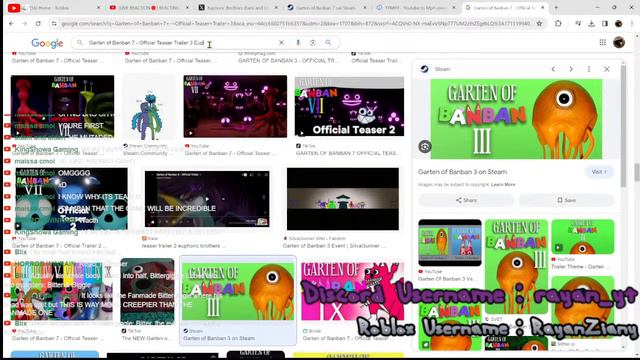Image resolution: width=640 pixels, height=360 pixels.
Task: Select the active Garten of Banban Google tab
Action: click(505, 7)
